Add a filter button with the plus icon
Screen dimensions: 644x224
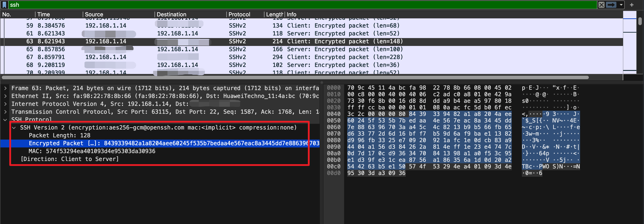(x=632, y=5)
